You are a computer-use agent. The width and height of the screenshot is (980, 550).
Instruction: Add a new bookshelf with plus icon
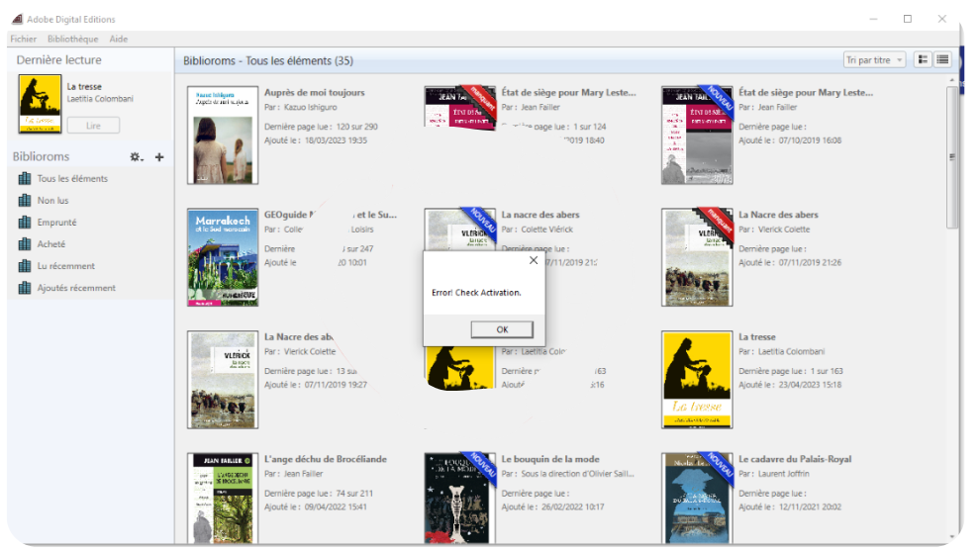pyautogui.click(x=159, y=157)
